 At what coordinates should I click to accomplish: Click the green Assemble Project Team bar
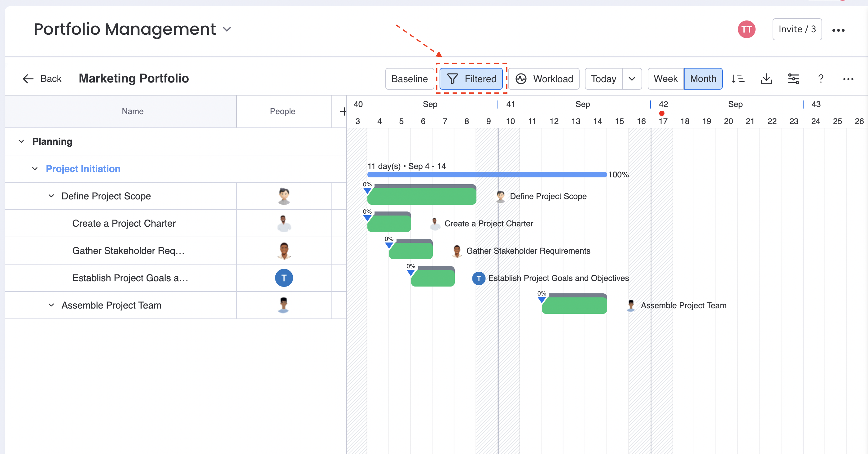[574, 305]
